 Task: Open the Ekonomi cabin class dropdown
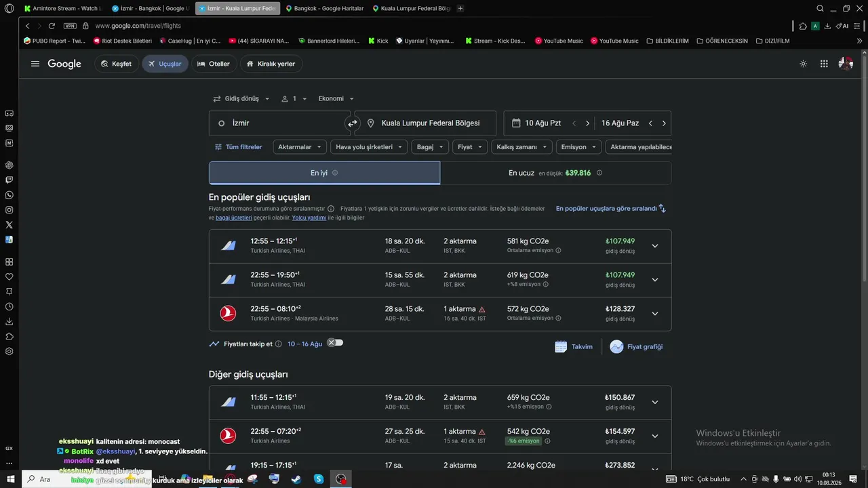click(336, 99)
